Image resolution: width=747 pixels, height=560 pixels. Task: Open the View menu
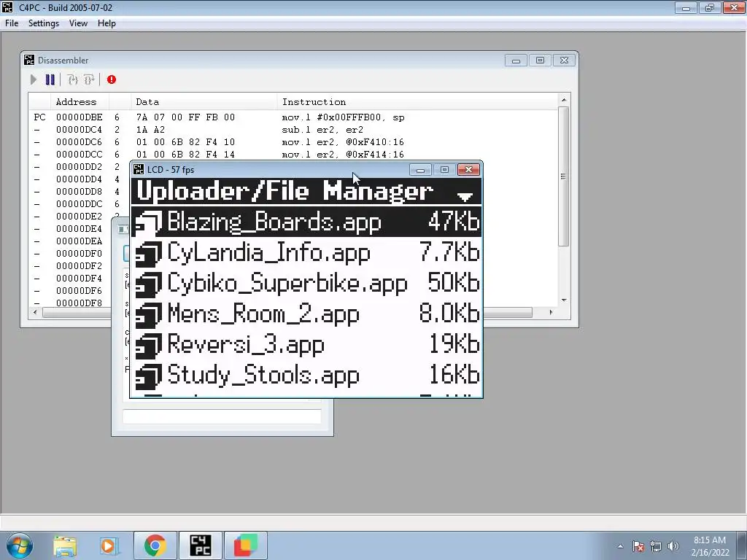pyautogui.click(x=78, y=23)
